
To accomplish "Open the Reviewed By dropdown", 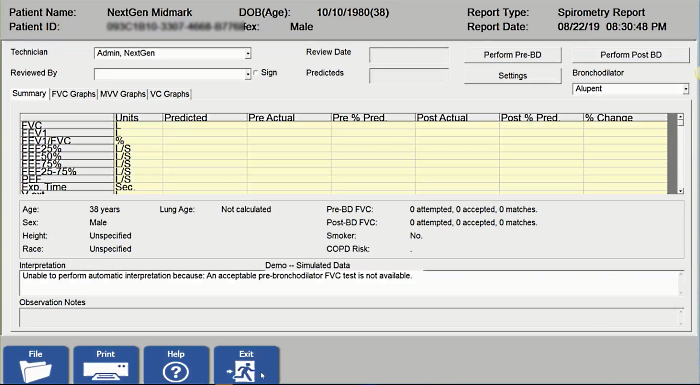I will (248, 74).
